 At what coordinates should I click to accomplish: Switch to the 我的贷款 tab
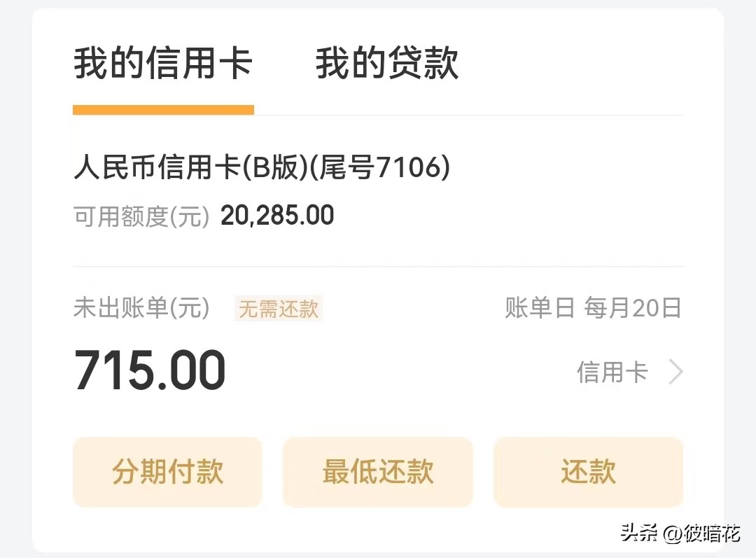click(x=387, y=63)
